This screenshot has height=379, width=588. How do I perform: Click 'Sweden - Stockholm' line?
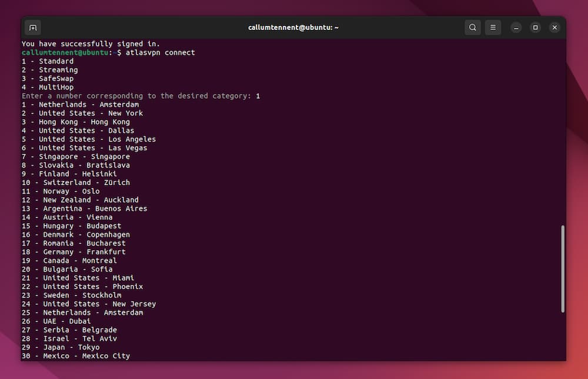[72, 295]
